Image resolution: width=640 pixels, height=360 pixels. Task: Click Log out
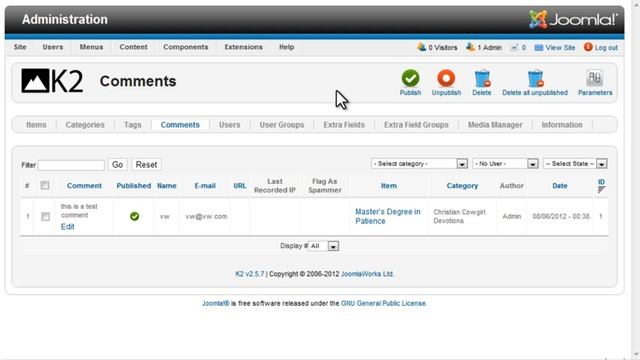click(601, 47)
